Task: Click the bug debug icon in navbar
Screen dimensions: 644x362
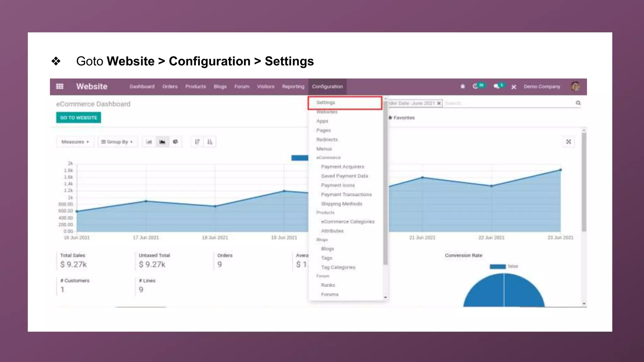Action: coord(463,86)
